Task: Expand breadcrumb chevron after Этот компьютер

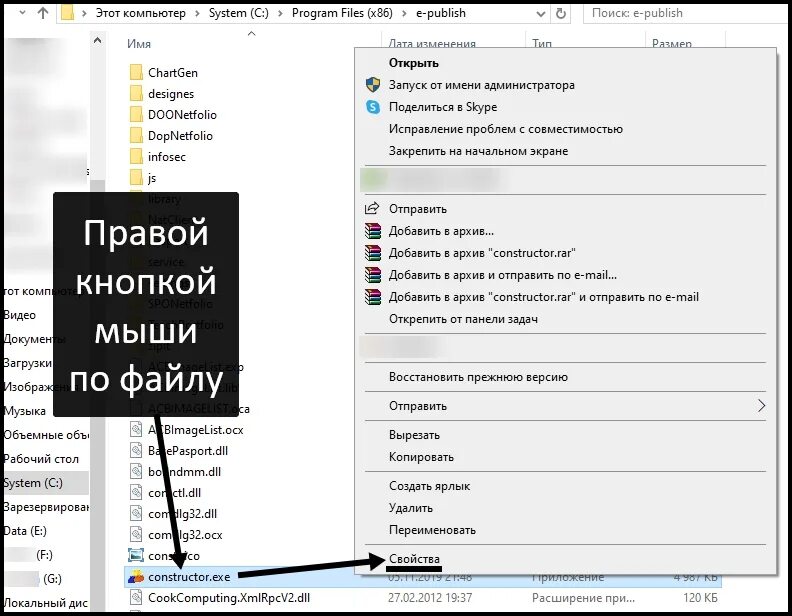Action: [x=197, y=14]
